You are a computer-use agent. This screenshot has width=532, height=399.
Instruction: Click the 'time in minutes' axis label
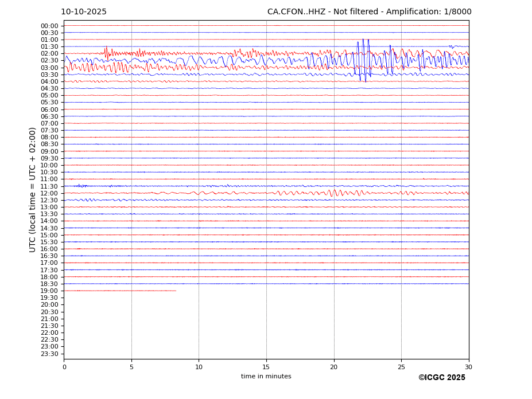coord(266,377)
